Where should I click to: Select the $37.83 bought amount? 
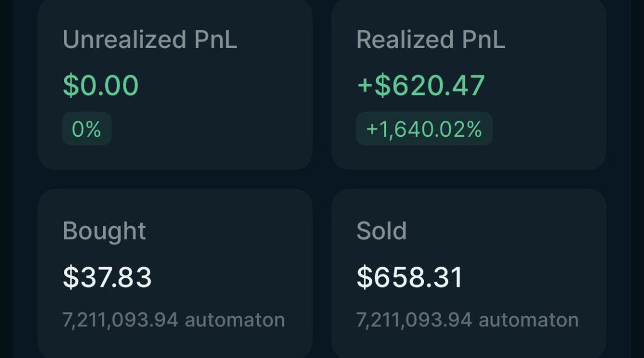click(107, 277)
